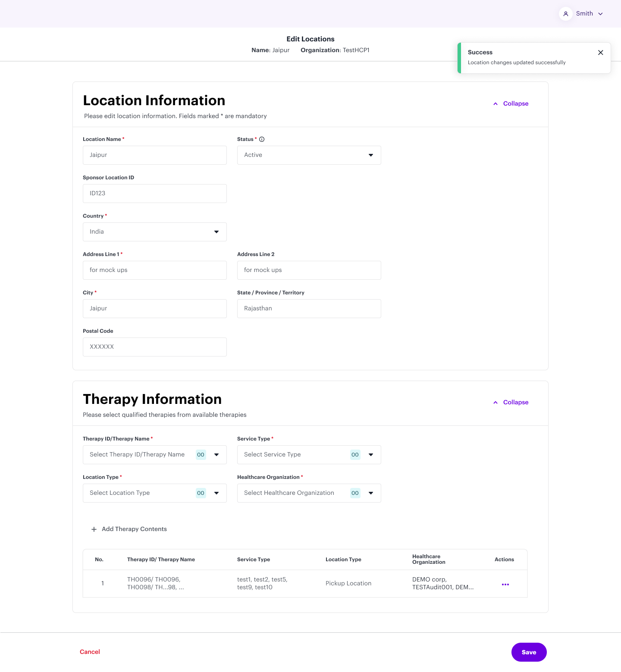Screen dimensions: 621x672
Task: Click the Cancel link
Action: pyautogui.click(x=90, y=652)
